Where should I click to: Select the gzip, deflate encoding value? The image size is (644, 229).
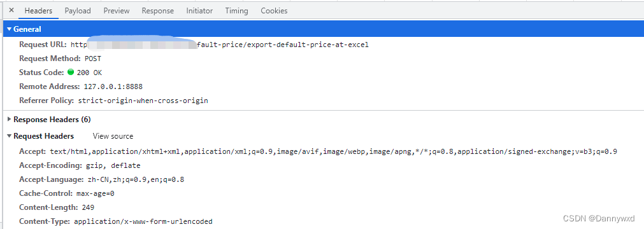click(x=113, y=166)
